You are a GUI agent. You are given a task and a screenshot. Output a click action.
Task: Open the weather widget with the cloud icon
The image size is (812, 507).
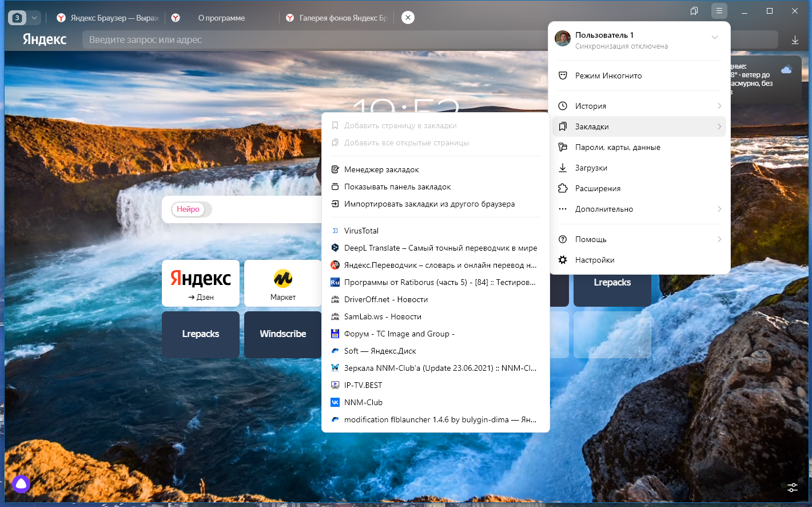765,79
